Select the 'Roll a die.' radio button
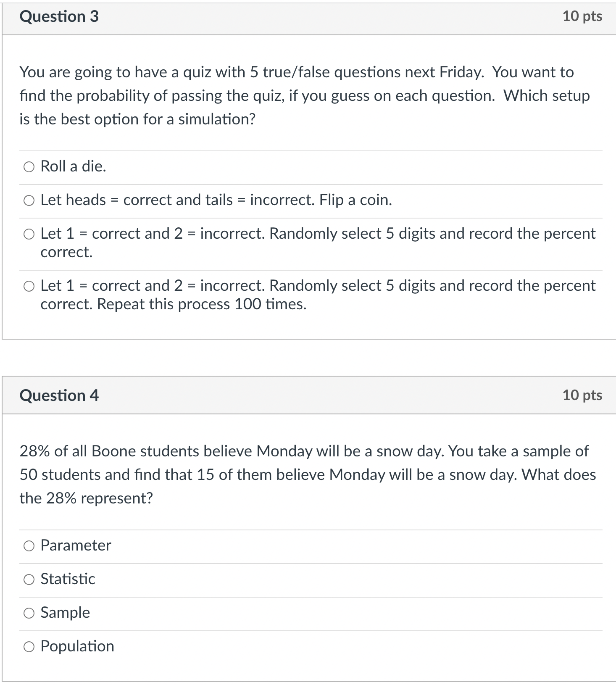The width and height of the screenshot is (616, 685). point(29,167)
